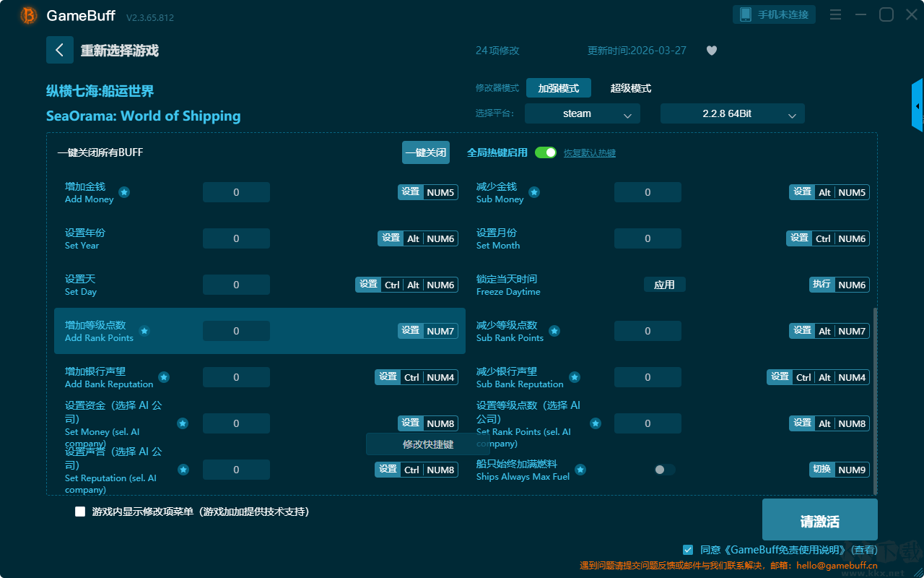Screen dimensions: 924x578
Task: Click 执行 hotkey button for Freeze Daytime
Action: coord(822,285)
